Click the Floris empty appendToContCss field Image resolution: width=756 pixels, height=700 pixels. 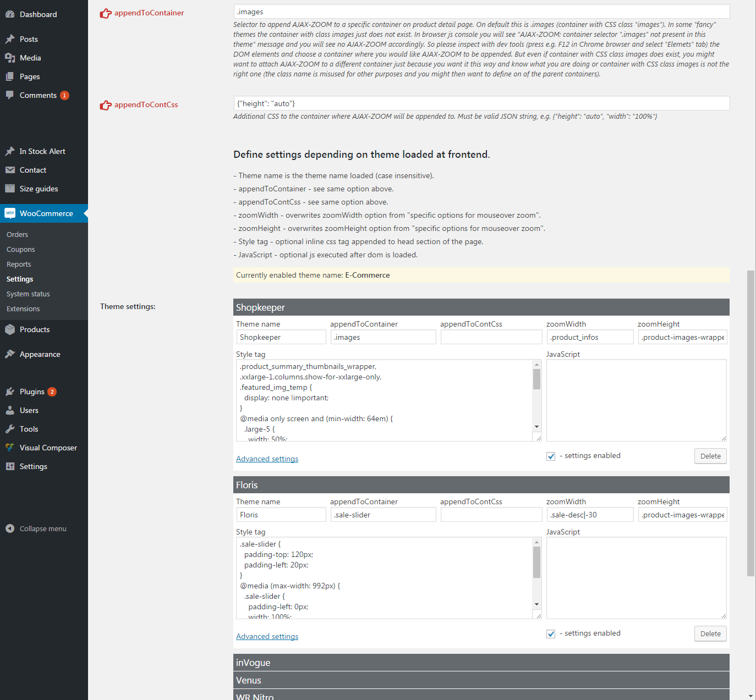pos(491,515)
